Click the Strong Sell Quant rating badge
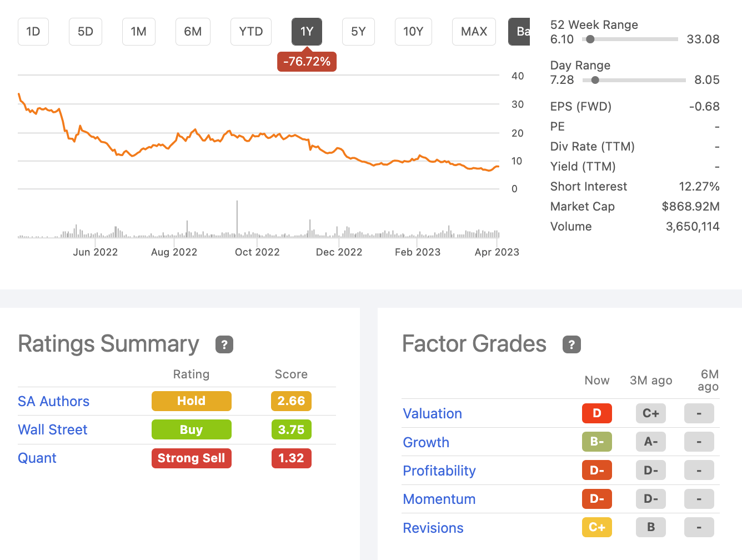Viewport: 742px width, 560px height. coord(191,458)
